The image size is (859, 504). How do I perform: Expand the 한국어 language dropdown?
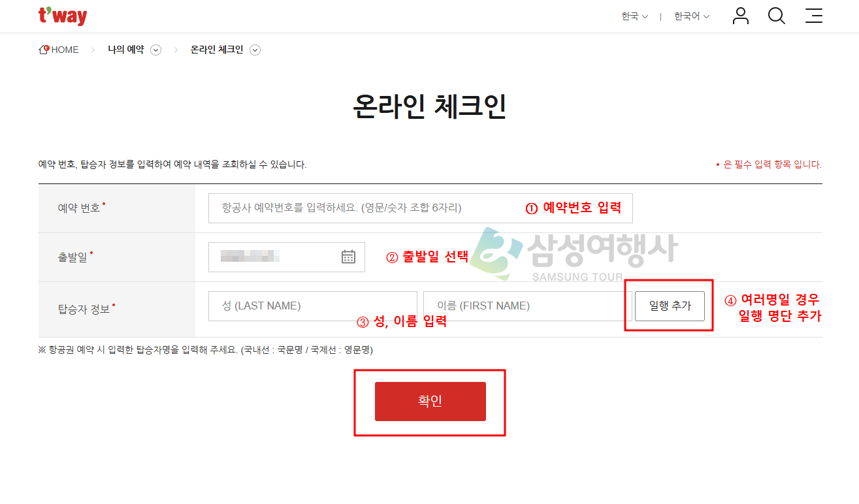(x=692, y=17)
